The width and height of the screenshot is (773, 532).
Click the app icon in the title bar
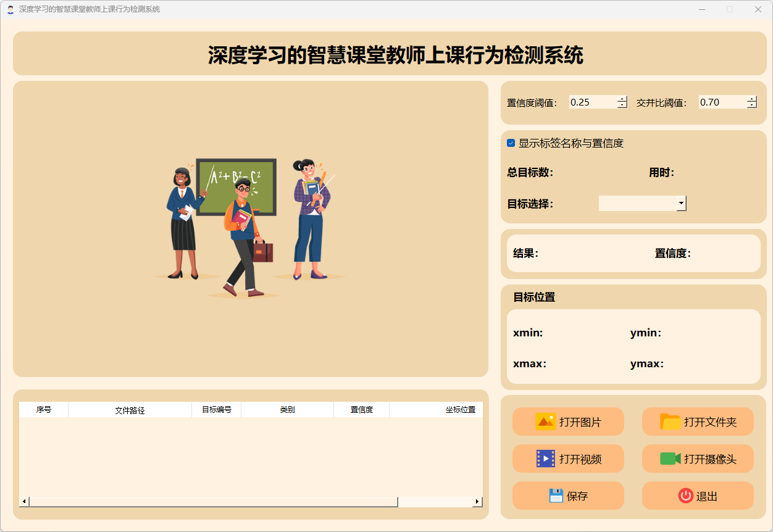pyautogui.click(x=10, y=9)
